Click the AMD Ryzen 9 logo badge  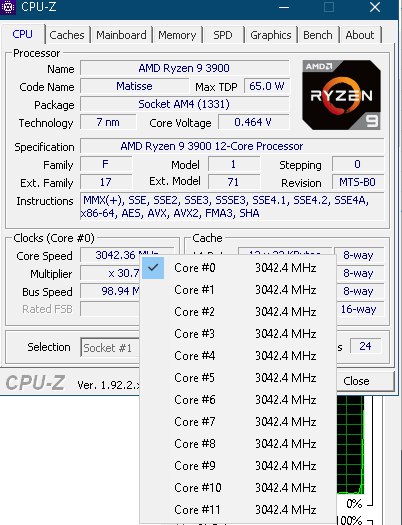pos(341,95)
